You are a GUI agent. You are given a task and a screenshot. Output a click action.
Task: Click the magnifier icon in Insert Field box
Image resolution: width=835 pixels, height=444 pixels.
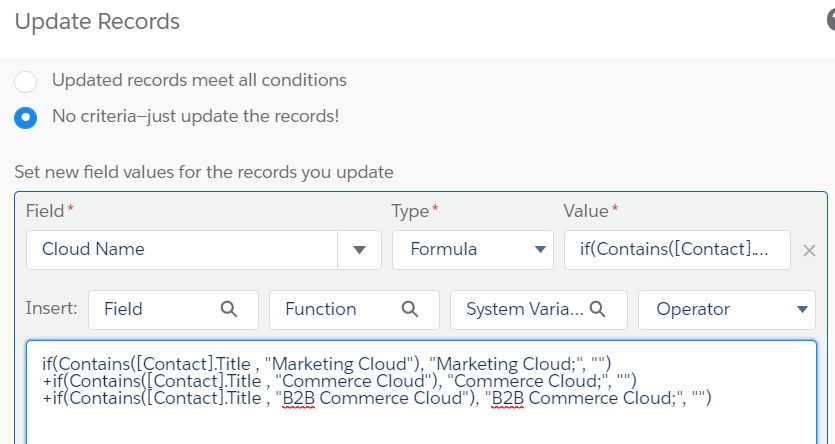228,309
